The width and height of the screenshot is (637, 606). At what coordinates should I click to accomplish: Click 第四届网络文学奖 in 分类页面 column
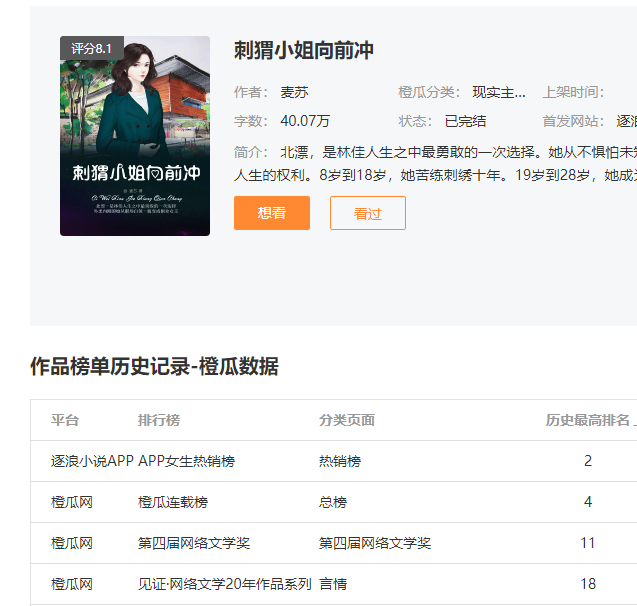pyautogui.click(x=375, y=543)
